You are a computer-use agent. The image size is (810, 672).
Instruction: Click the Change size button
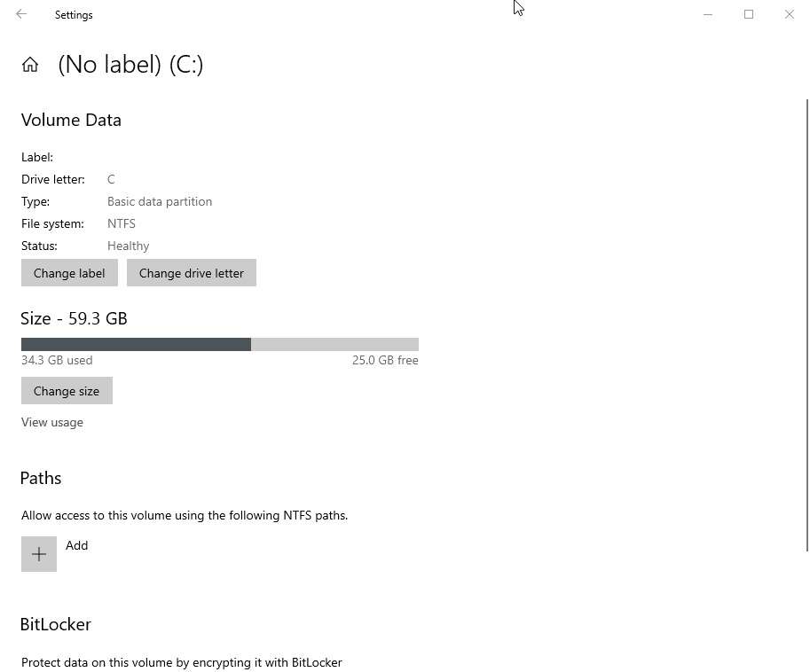(67, 390)
